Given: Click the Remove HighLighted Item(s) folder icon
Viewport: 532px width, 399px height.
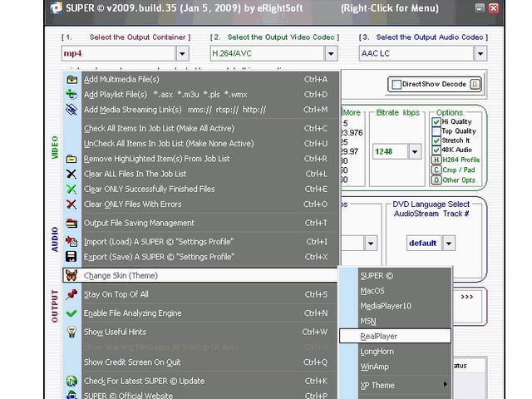Looking at the screenshot, I should (71, 159).
